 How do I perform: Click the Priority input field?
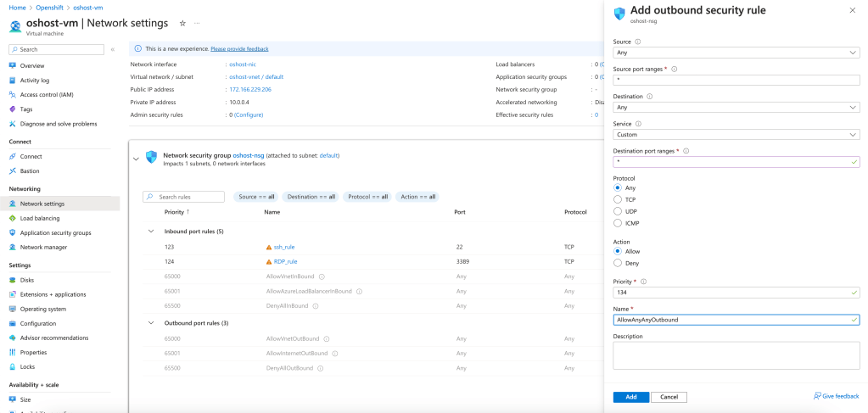click(736, 293)
